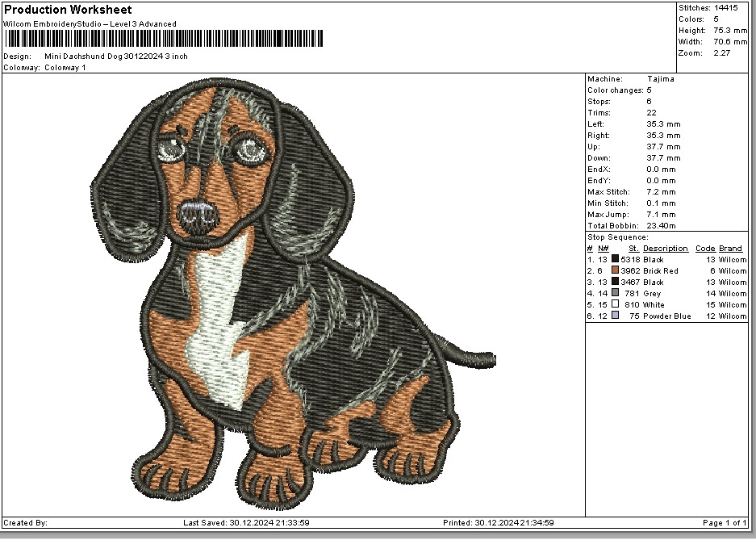Click the black swatch in stop 1
Viewport: 756px width, 540px height.
[x=615, y=259]
